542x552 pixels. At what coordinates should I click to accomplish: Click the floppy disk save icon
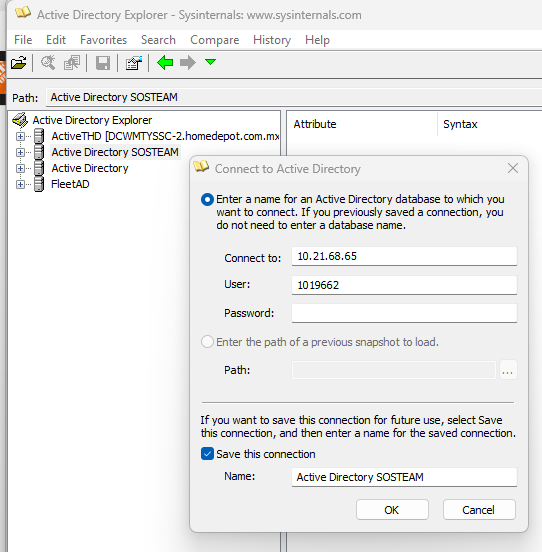tap(103, 63)
